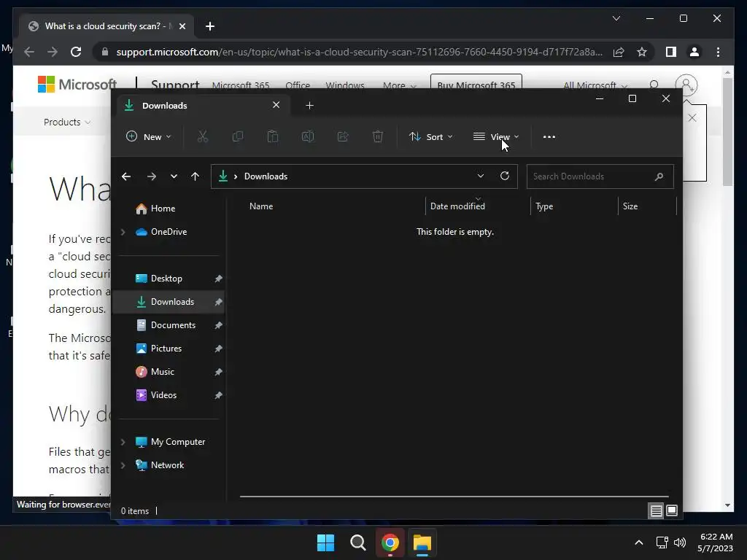
Task: Open Windows Start menu
Action: (326, 542)
